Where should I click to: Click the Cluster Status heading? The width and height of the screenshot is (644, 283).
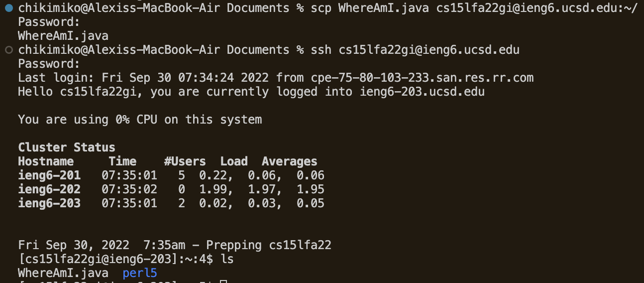pos(67,147)
